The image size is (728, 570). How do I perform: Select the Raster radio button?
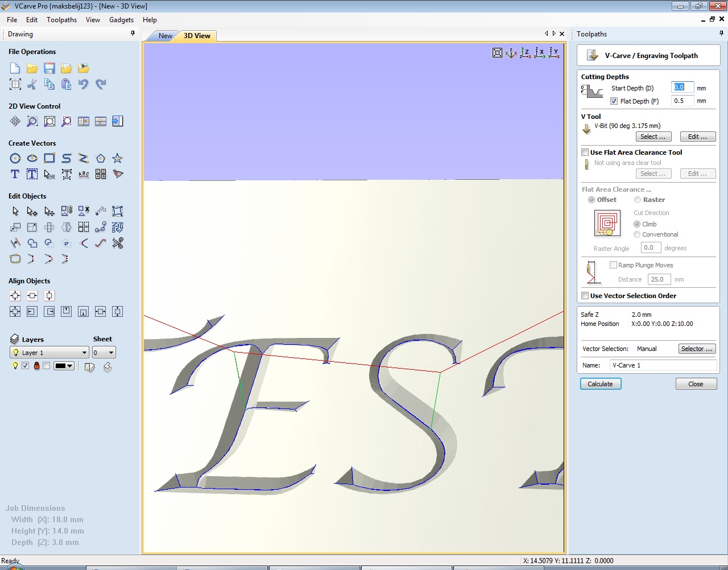(638, 200)
